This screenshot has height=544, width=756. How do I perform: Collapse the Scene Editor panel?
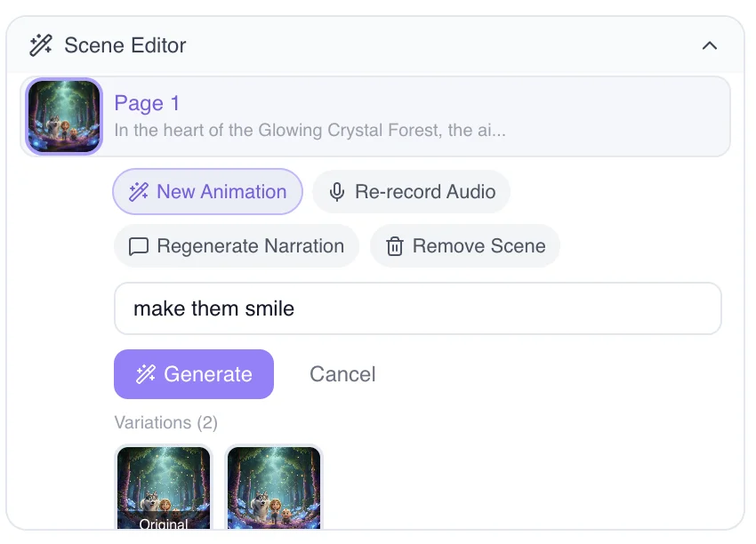coord(710,44)
